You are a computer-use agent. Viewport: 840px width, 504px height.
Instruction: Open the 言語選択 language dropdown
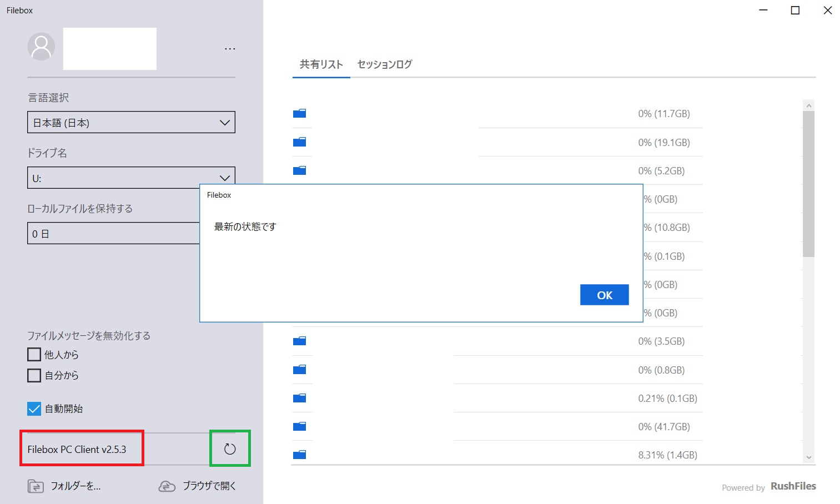pos(131,122)
